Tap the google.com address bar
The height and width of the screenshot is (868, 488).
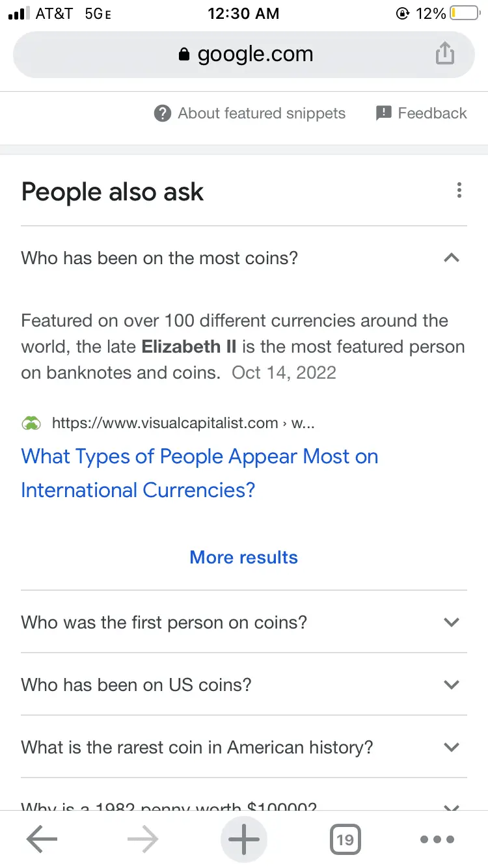point(244,54)
